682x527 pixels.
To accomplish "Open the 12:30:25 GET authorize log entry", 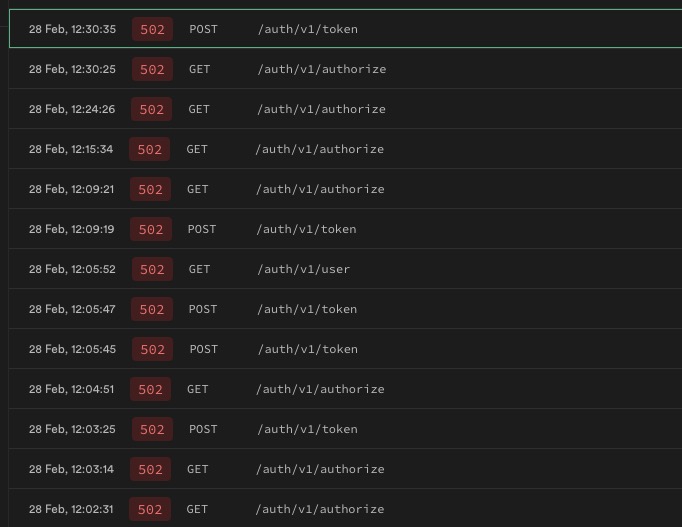I will [340, 69].
